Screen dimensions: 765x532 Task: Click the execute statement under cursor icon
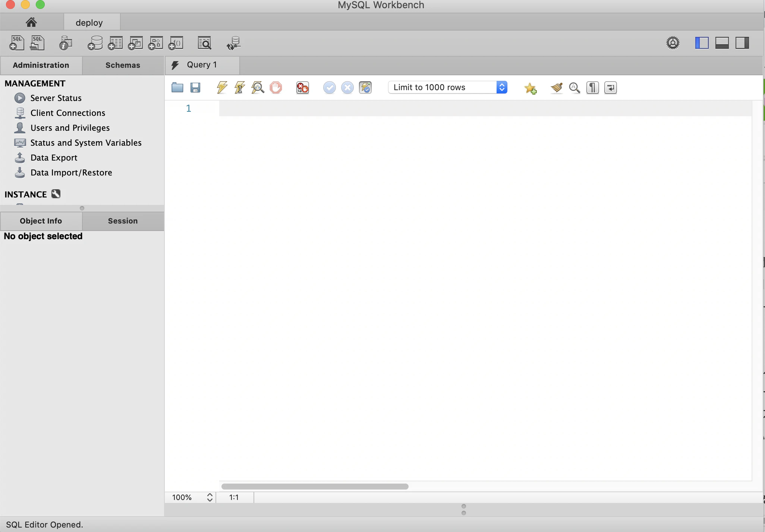pos(240,88)
